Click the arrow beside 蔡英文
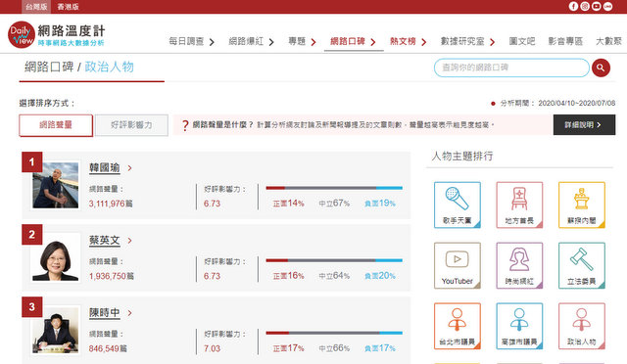 coord(129,241)
